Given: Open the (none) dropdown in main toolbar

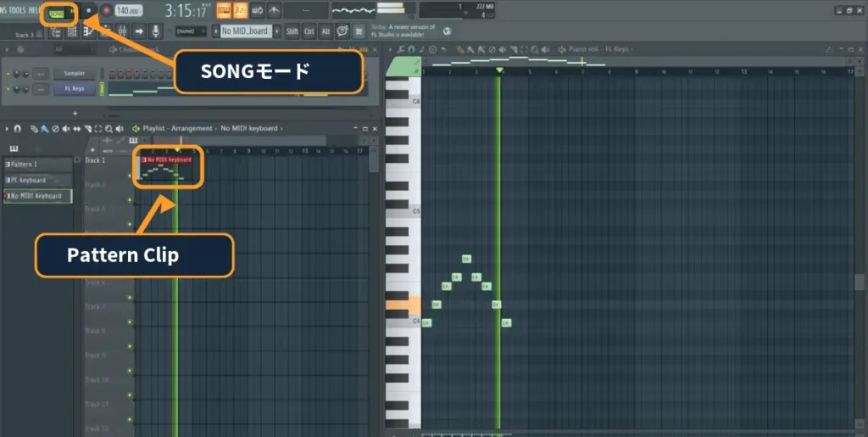Looking at the screenshot, I should tap(191, 31).
